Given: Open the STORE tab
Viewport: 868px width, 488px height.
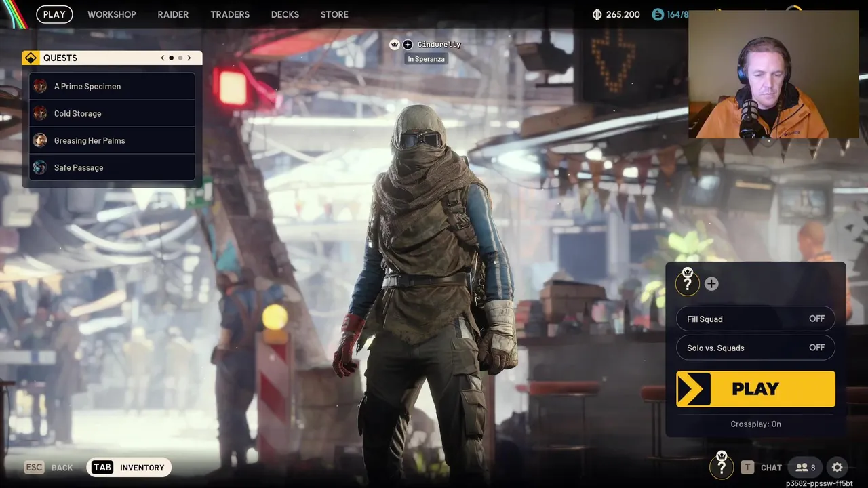Looking at the screenshot, I should click(334, 14).
